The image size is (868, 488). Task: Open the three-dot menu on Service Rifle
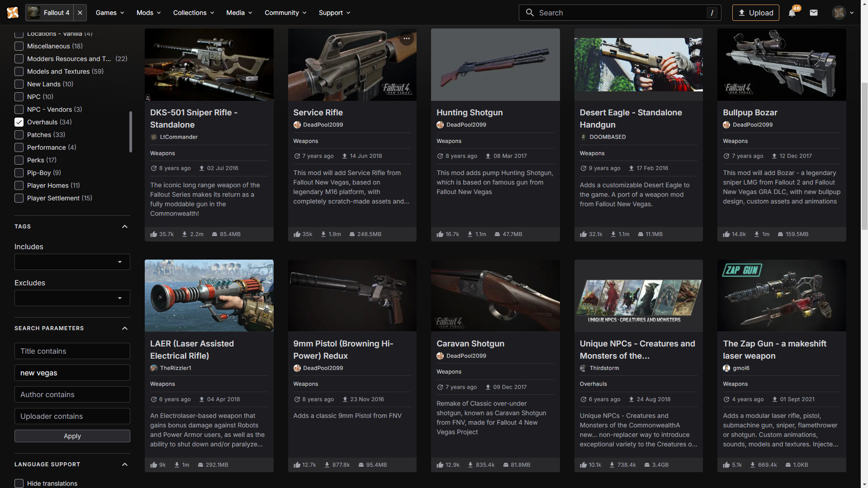[x=407, y=38]
